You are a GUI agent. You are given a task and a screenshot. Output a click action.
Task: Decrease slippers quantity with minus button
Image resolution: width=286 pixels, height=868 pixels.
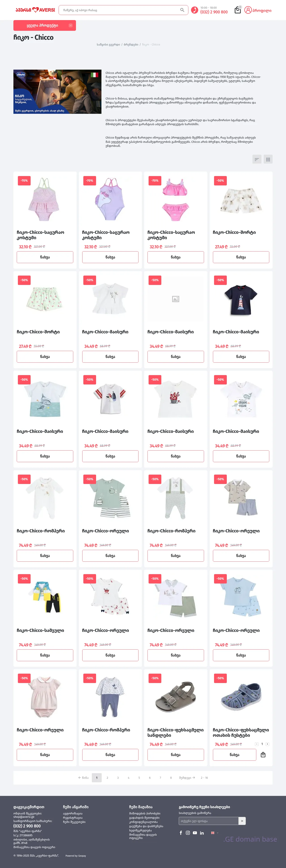point(257,744)
